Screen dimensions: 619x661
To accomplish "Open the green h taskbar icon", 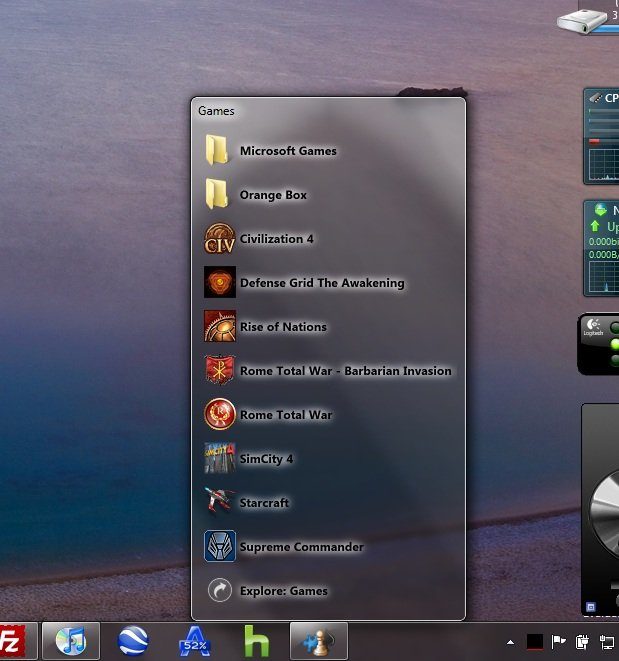I will point(256,641).
